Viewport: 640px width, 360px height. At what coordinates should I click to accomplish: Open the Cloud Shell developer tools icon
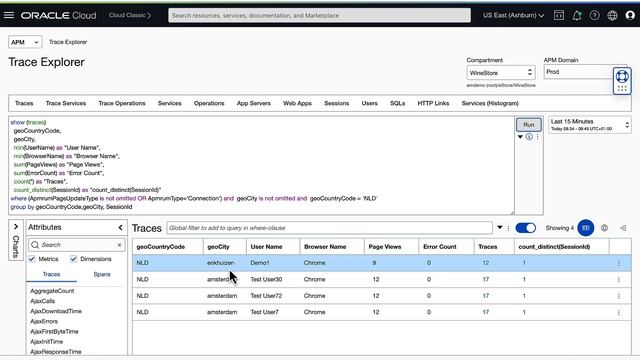coord(559,15)
